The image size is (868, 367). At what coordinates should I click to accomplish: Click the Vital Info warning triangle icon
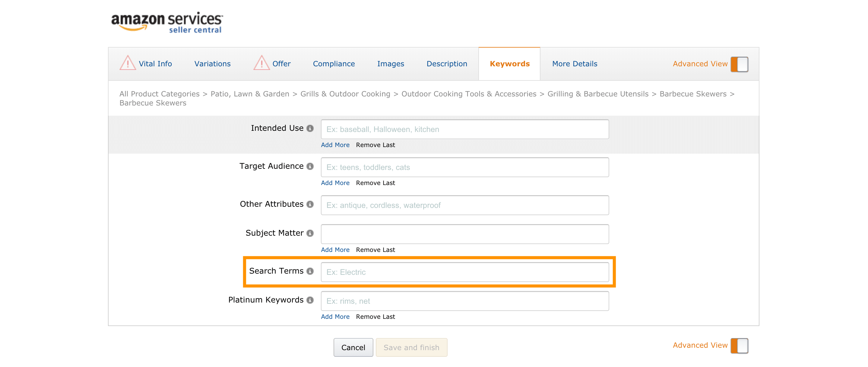(128, 63)
